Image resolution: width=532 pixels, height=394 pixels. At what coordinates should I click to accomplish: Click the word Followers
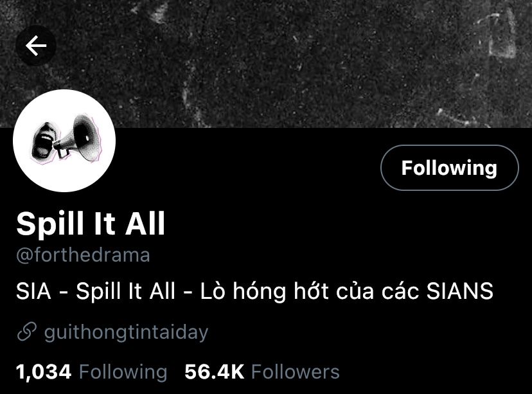tap(296, 372)
